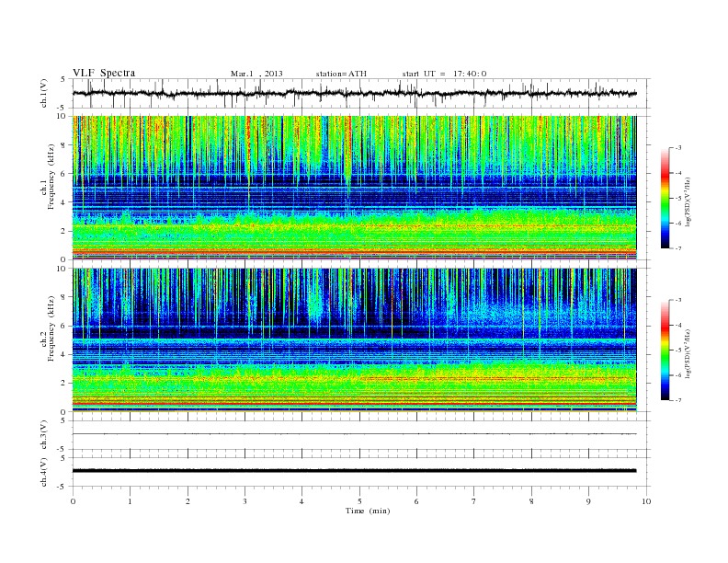Image resolution: width=728 pixels, height=563 pixels.
Task: Click time axis tick label '5'
Action: tap(359, 501)
